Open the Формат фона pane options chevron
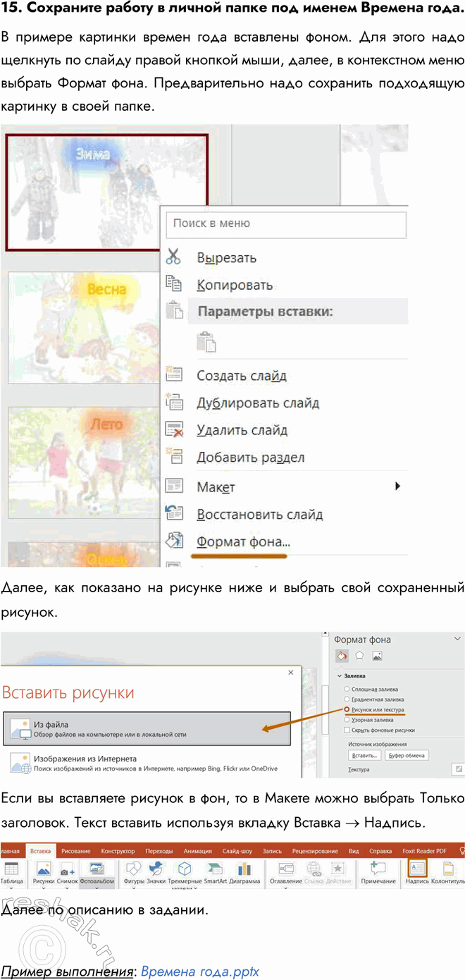465x980 pixels. pyautogui.click(x=456, y=639)
